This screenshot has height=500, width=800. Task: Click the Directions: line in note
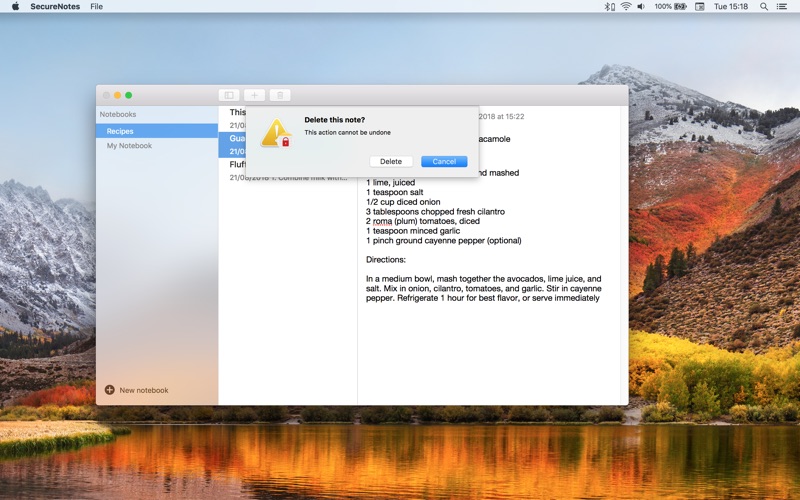[386, 260]
